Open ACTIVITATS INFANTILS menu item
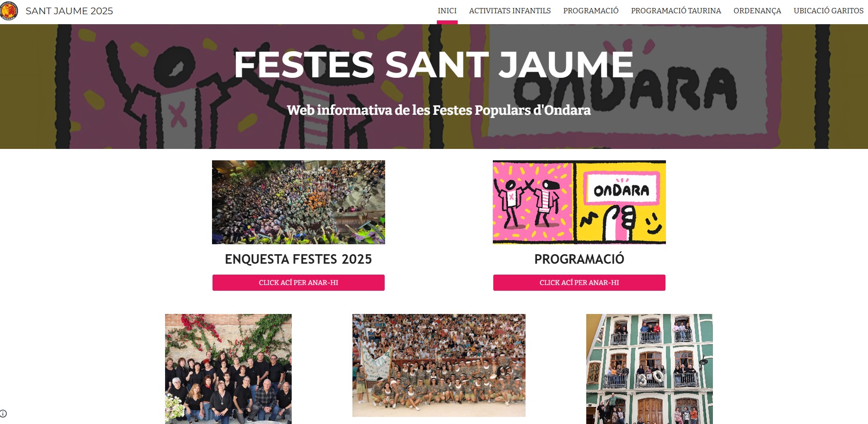Image resolution: width=868 pixels, height=424 pixels. coord(510,11)
